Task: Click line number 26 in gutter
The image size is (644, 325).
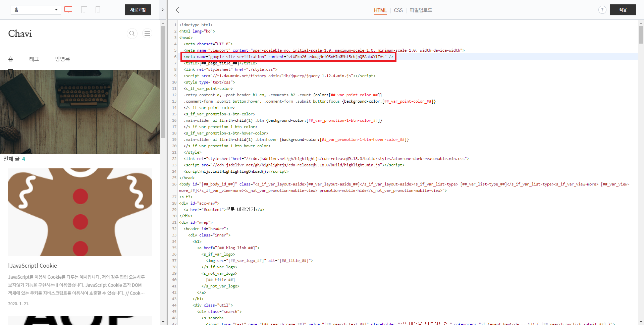Action: 174,184
